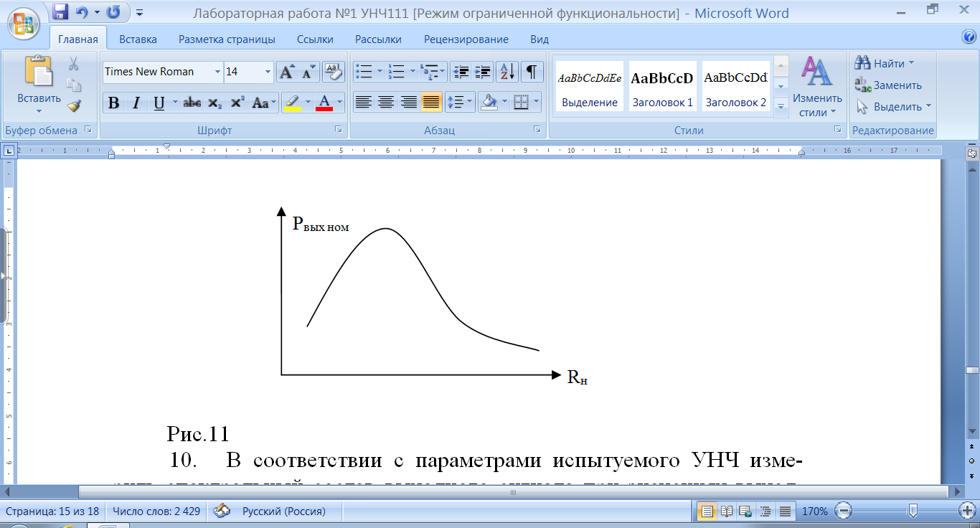Switch to Draft view icon

click(785, 511)
